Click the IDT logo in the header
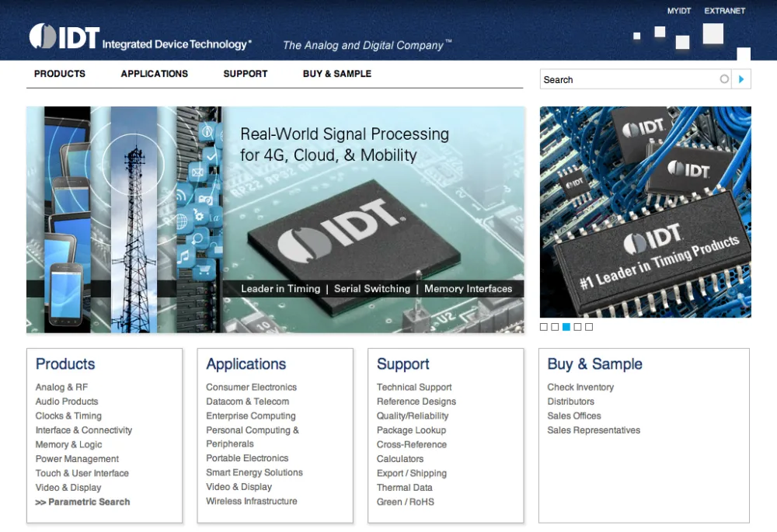The image size is (777, 532). pyautogui.click(x=64, y=37)
